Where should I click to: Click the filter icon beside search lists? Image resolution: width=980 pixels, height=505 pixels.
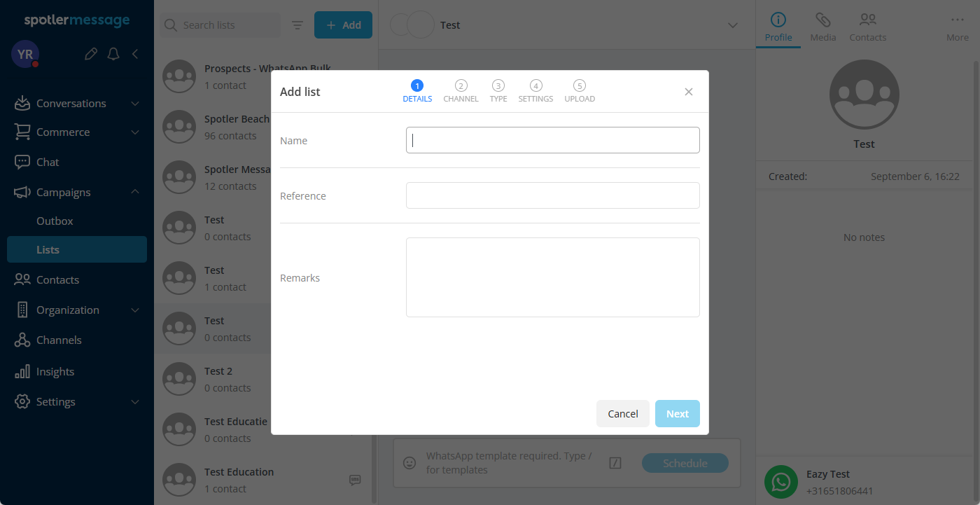[297, 25]
